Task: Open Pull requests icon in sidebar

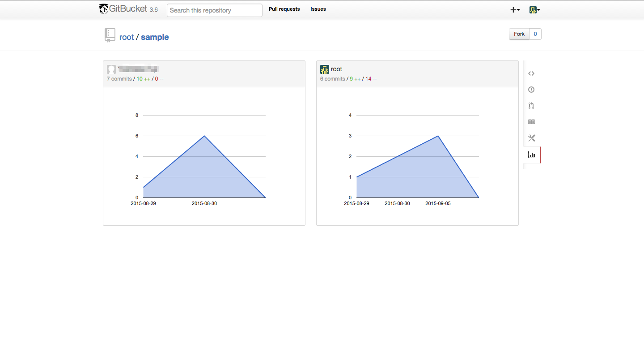Action: tap(531, 106)
